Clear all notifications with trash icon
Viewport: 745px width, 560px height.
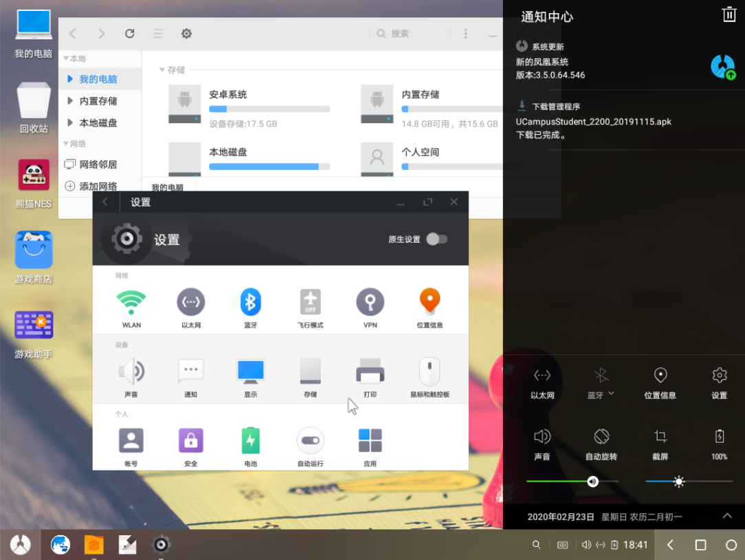pyautogui.click(x=729, y=14)
